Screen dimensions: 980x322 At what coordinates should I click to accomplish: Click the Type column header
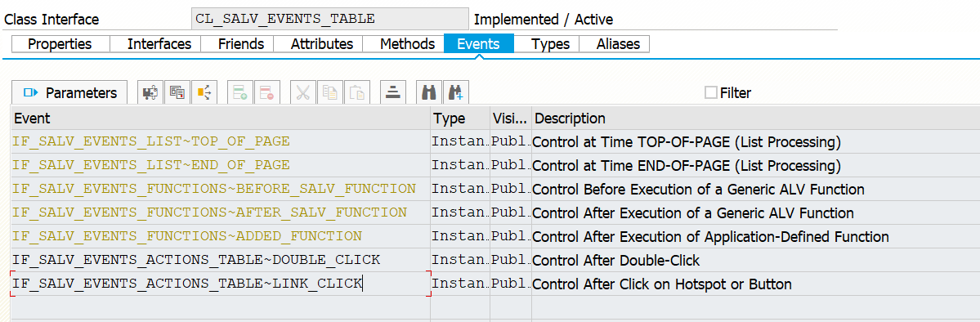click(x=460, y=119)
